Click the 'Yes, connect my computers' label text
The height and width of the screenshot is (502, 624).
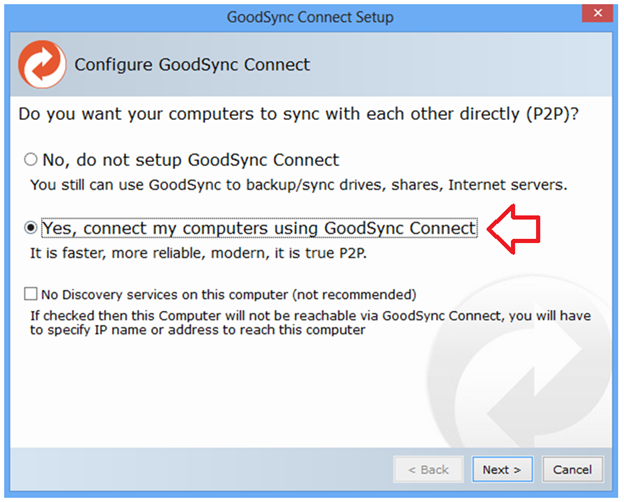click(259, 229)
